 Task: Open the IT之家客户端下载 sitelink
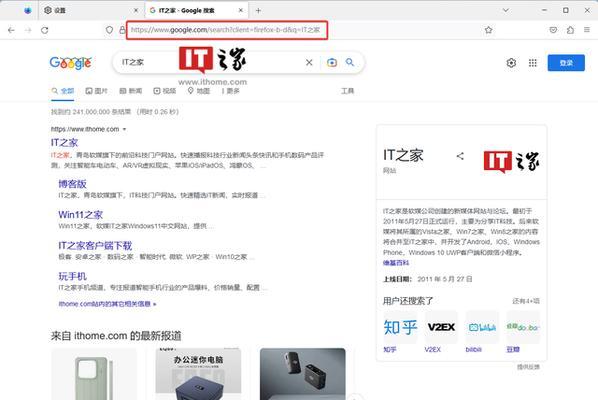click(95, 246)
